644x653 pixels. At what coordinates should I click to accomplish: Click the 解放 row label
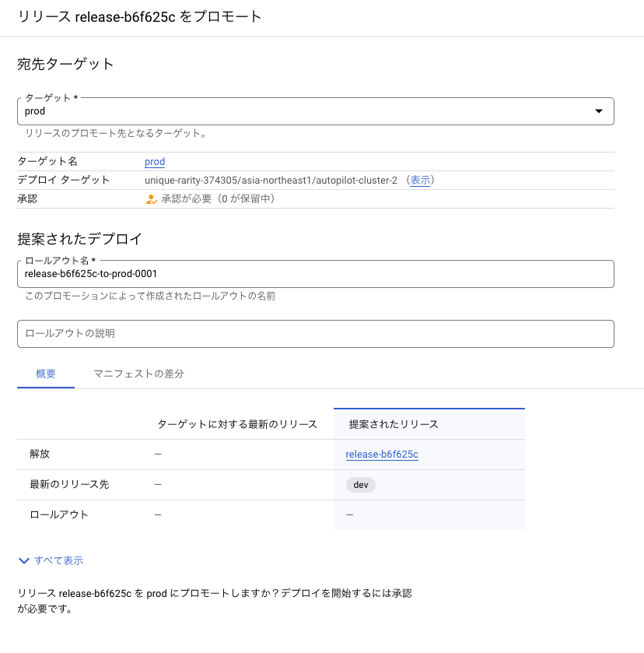coord(40,454)
